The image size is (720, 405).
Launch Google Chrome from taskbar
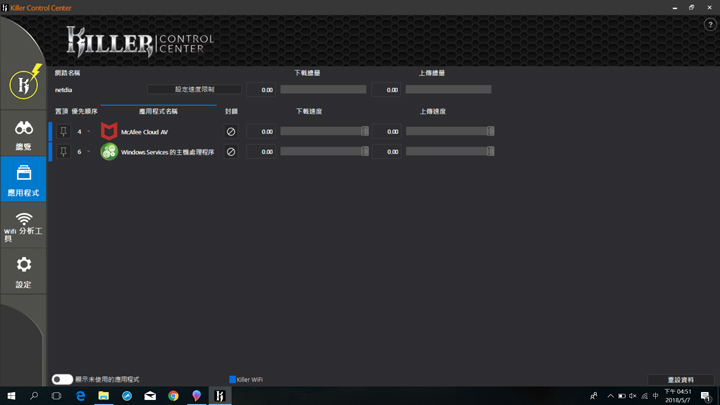[x=173, y=395]
